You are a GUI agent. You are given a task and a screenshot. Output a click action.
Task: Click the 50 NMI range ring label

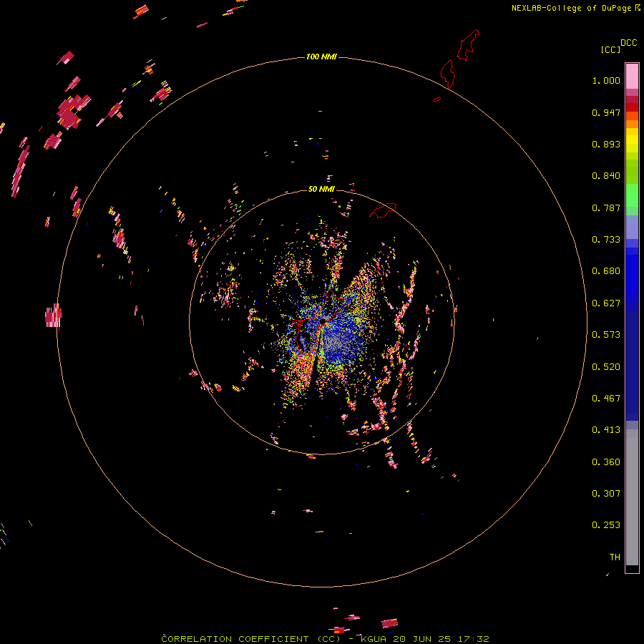(321, 189)
